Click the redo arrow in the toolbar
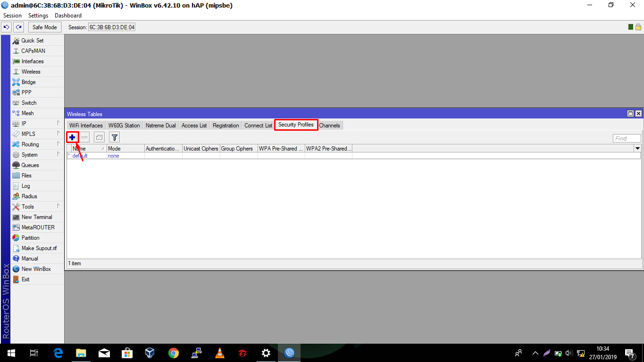 pos(18,27)
